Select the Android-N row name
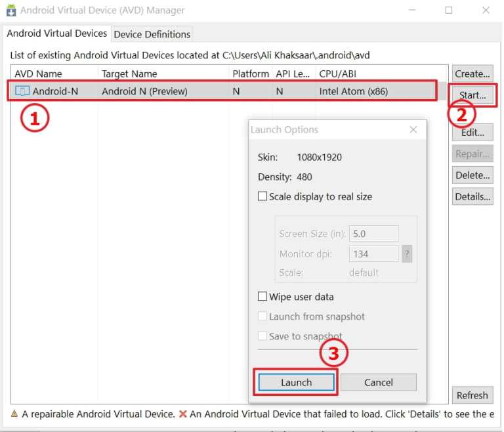Viewport: 504px width, 432px height. (x=55, y=91)
